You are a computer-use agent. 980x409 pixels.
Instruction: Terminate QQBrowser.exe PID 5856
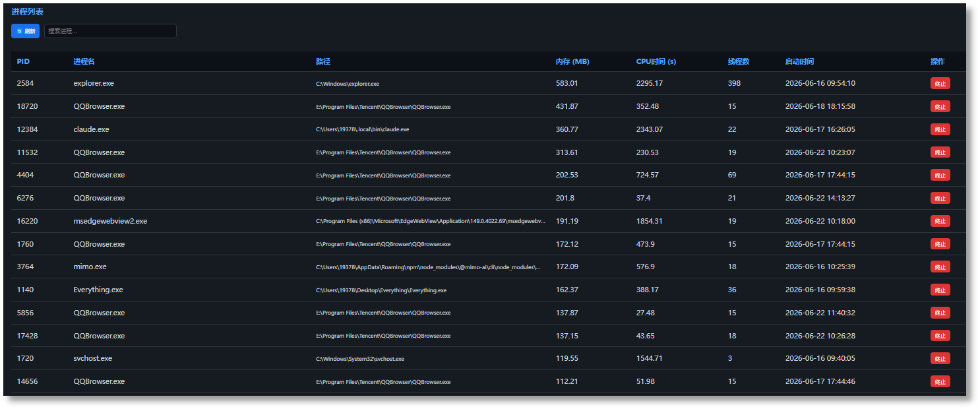pos(940,313)
